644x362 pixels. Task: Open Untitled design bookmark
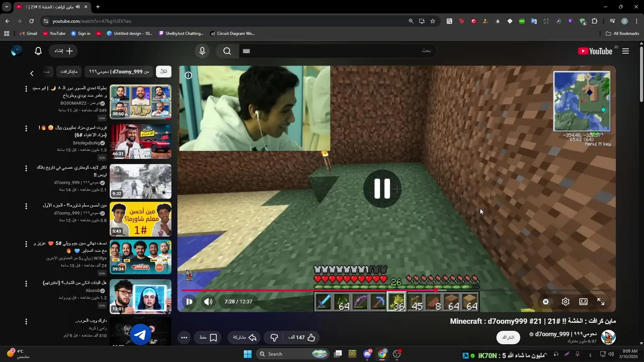pos(129,34)
